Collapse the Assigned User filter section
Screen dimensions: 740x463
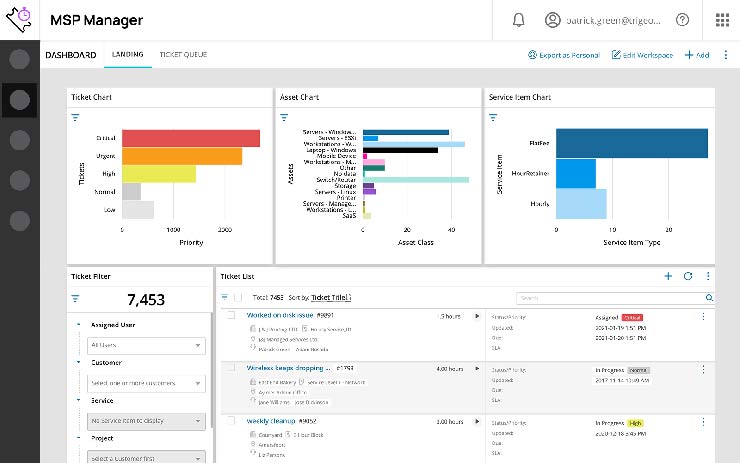point(78,325)
